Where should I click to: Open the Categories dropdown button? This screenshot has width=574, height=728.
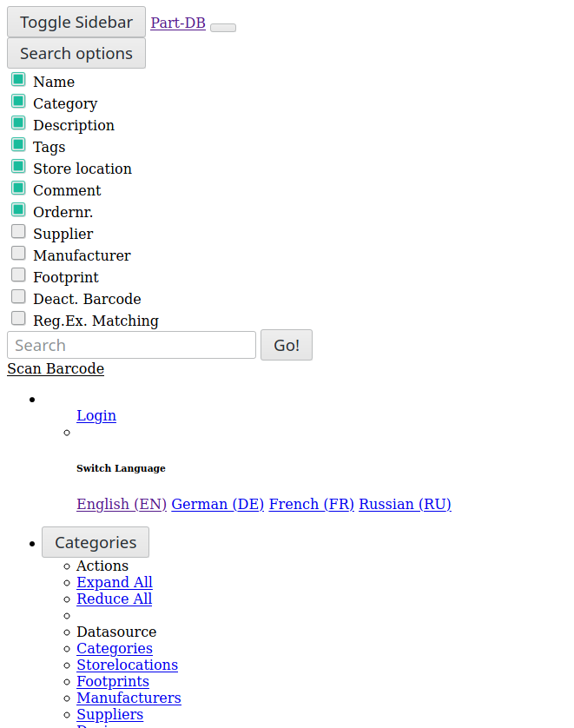[x=96, y=542]
